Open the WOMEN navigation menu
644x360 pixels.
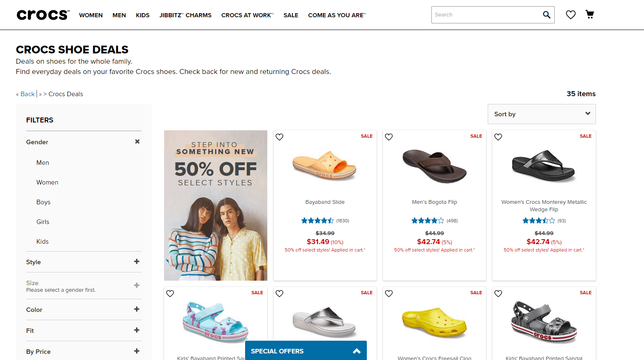tap(91, 15)
